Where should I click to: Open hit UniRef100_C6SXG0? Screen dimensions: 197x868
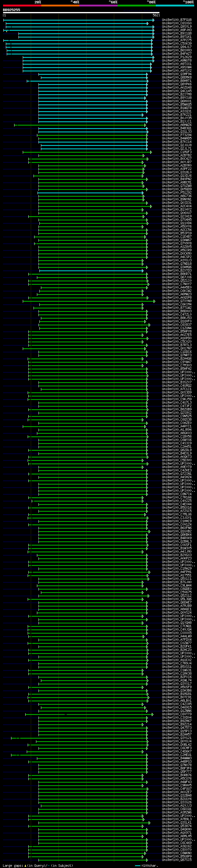pyautogui.click(x=177, y=23)
